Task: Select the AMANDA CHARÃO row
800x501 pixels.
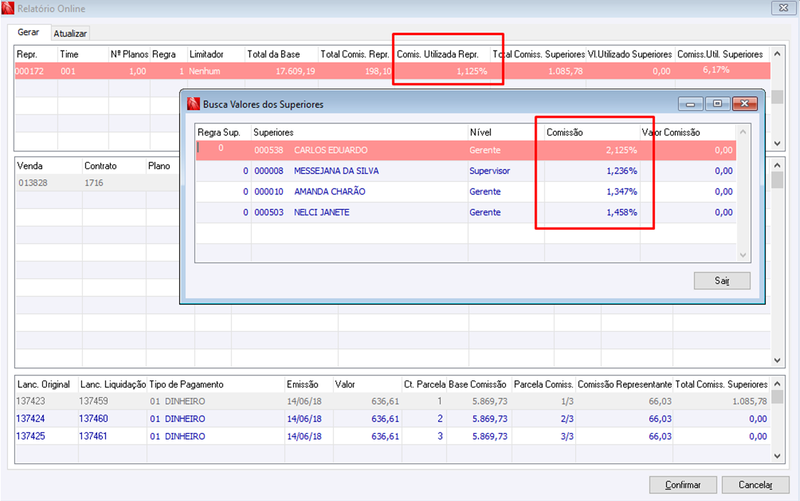Action: pyautogui.click(x=466, y=192)
